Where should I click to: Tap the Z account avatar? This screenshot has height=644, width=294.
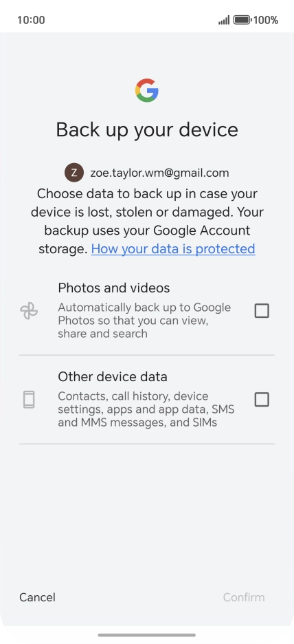pos(74,173)
